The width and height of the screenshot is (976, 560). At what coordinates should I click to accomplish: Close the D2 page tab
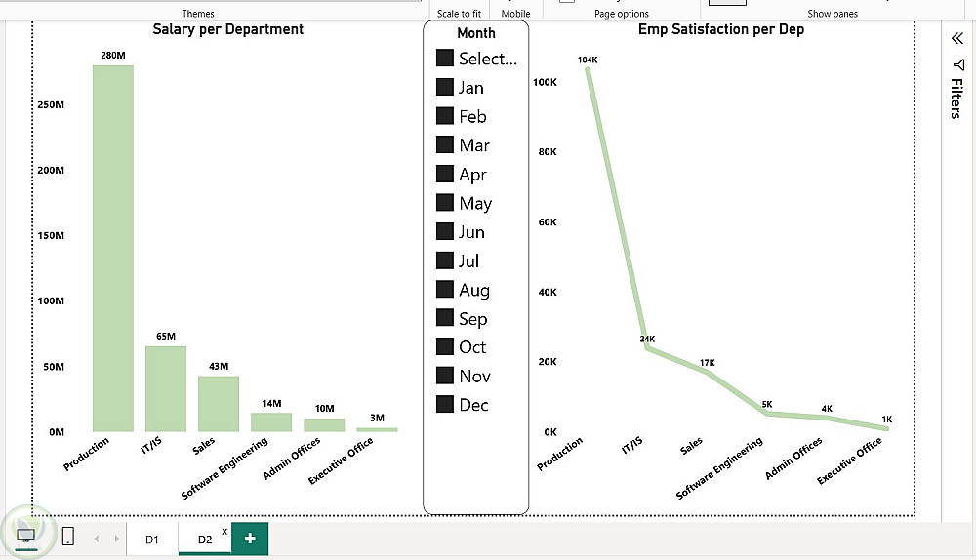coord(224,531)
